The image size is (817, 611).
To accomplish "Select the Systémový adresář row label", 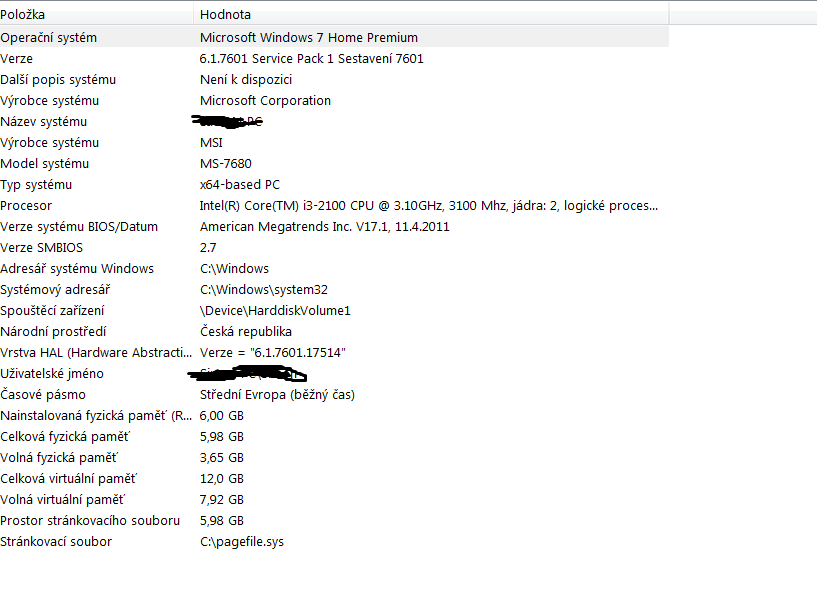I will click(55, 290).
